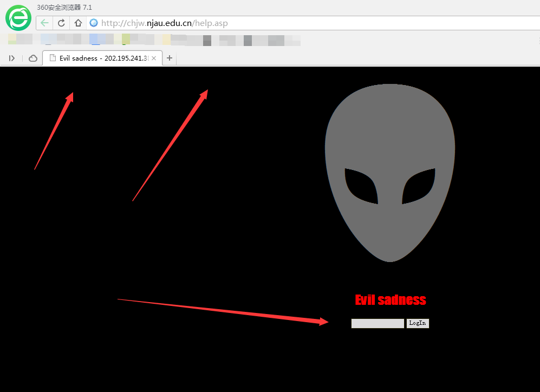Open the home page icon
Screen dimensions: 540x392
[x=78, y=23]
